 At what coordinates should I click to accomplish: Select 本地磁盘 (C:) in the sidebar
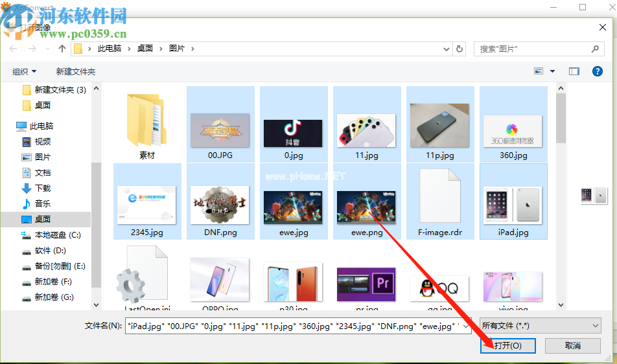(57, 234)
